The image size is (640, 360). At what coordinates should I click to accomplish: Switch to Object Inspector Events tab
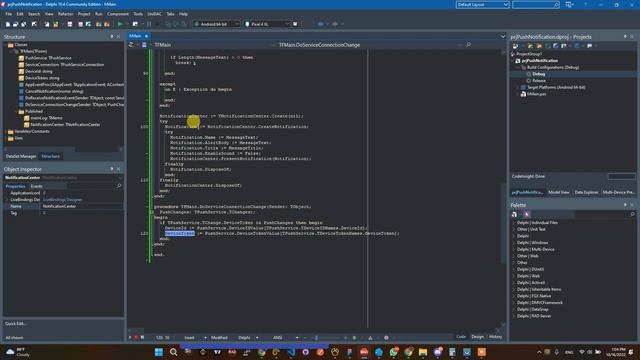point(36,186)
